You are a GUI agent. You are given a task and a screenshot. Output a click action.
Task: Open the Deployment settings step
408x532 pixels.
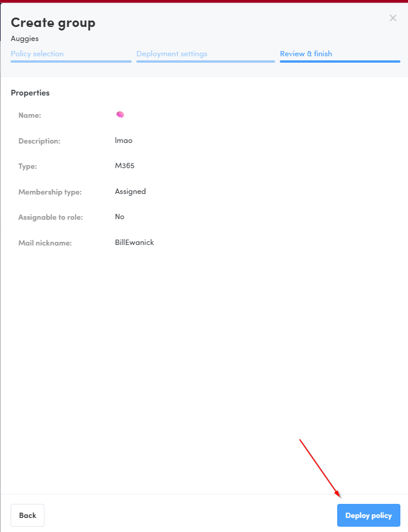click(x=172, y=53)
